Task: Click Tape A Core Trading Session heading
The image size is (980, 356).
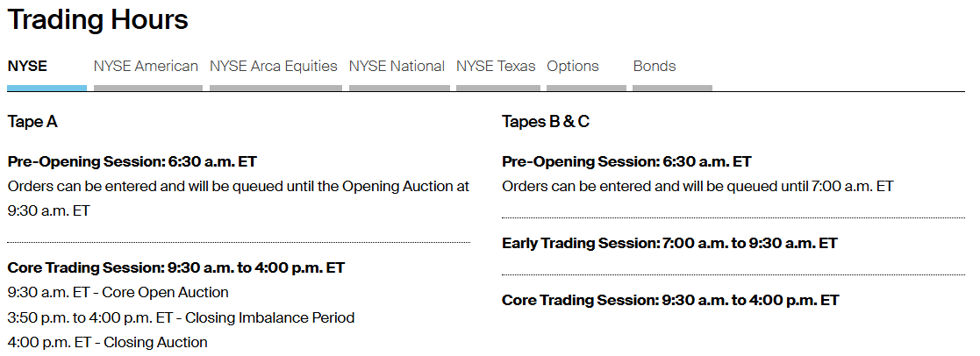Action: (176, 268)
